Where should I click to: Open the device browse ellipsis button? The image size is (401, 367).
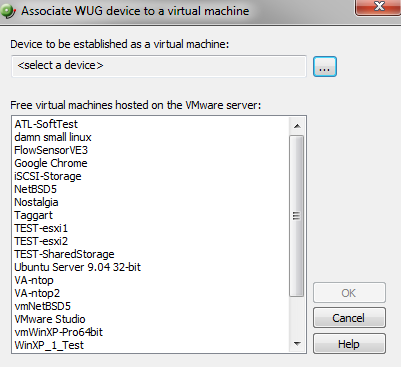click(325, 67)
